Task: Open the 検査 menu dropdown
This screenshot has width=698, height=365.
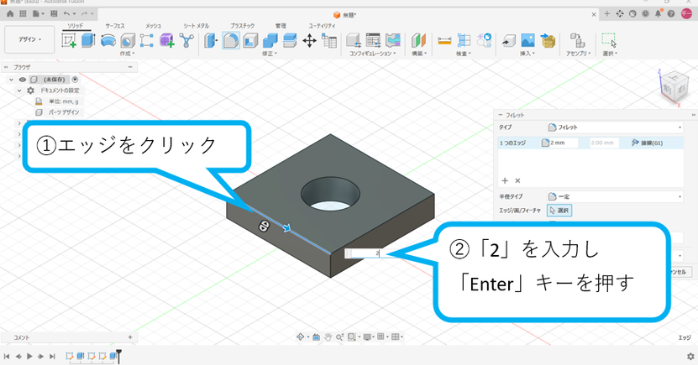Action: (463, 53)
